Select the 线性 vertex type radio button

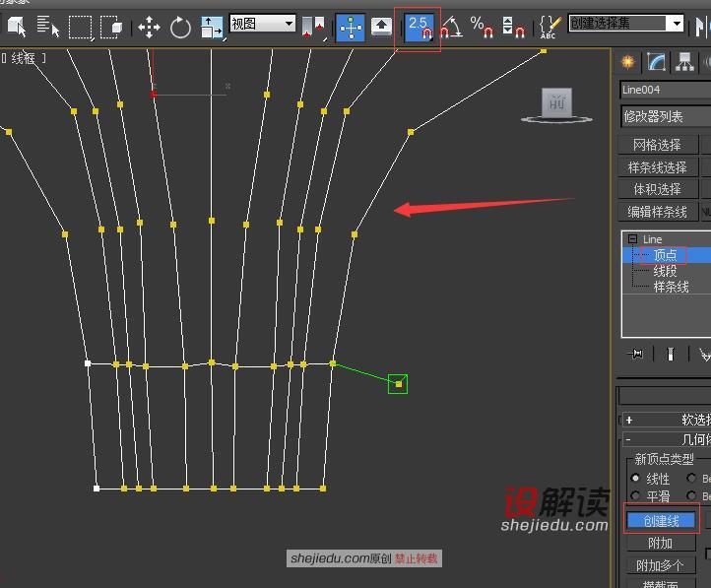click(635, 479)
